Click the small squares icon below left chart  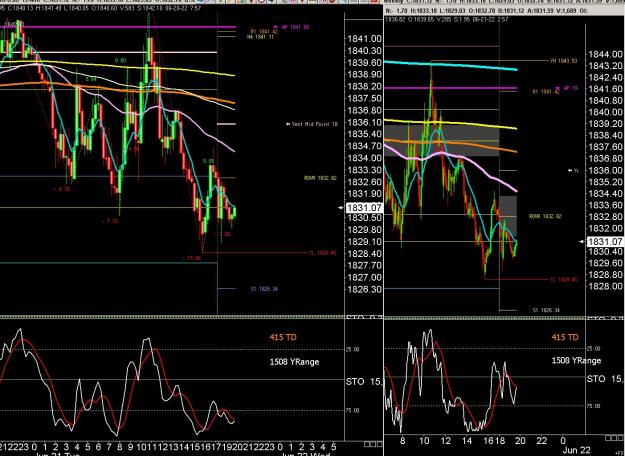[373, 444]
